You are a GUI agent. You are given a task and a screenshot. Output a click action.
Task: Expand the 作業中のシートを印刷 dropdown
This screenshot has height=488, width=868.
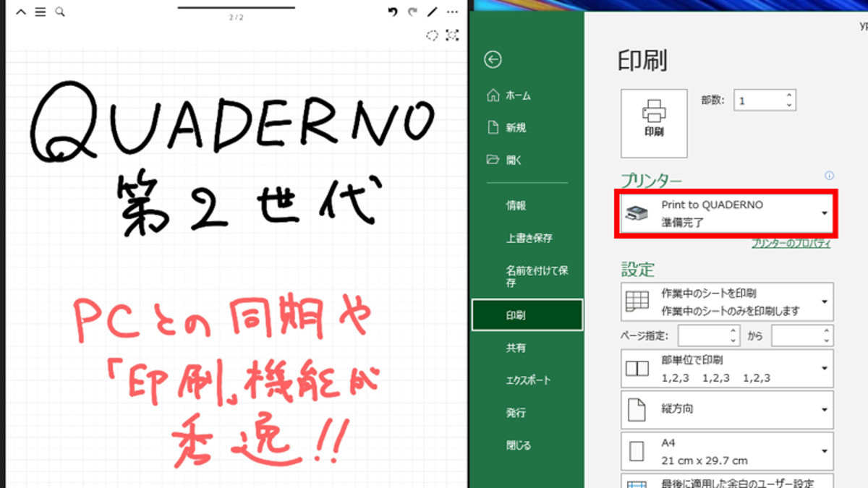pos(727,301)
